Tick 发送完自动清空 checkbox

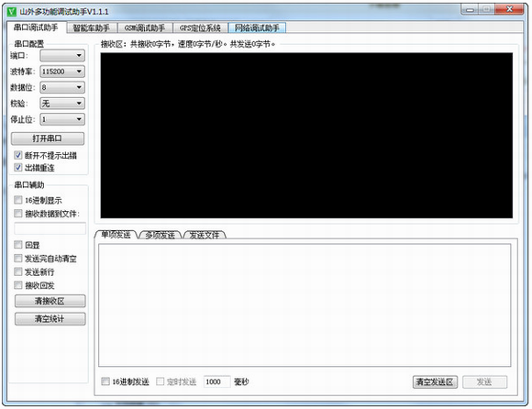click(18, 259)
